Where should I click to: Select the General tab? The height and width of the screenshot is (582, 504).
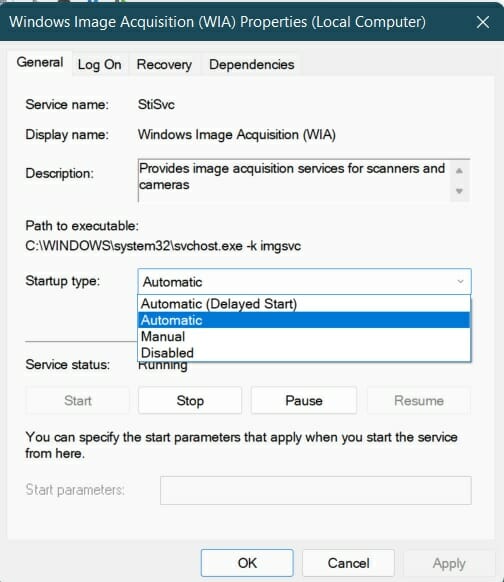(x=40, y=62)
